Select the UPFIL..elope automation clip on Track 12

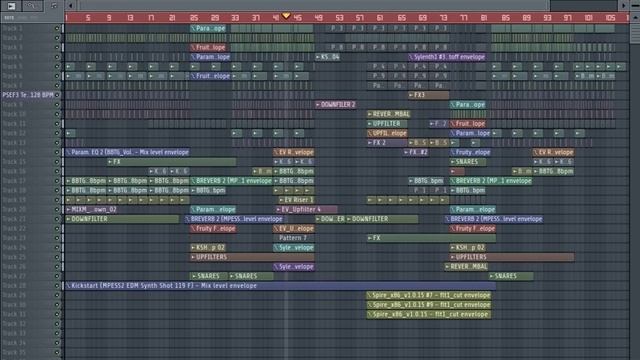(387, 133)
